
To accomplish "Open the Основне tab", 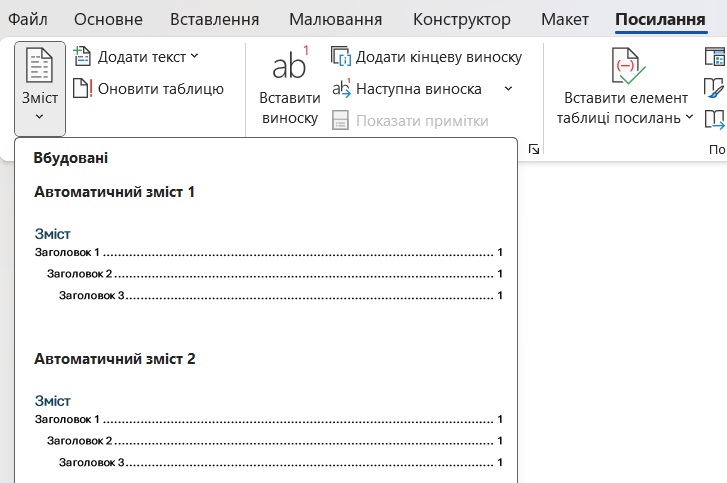I will (108, 19).
